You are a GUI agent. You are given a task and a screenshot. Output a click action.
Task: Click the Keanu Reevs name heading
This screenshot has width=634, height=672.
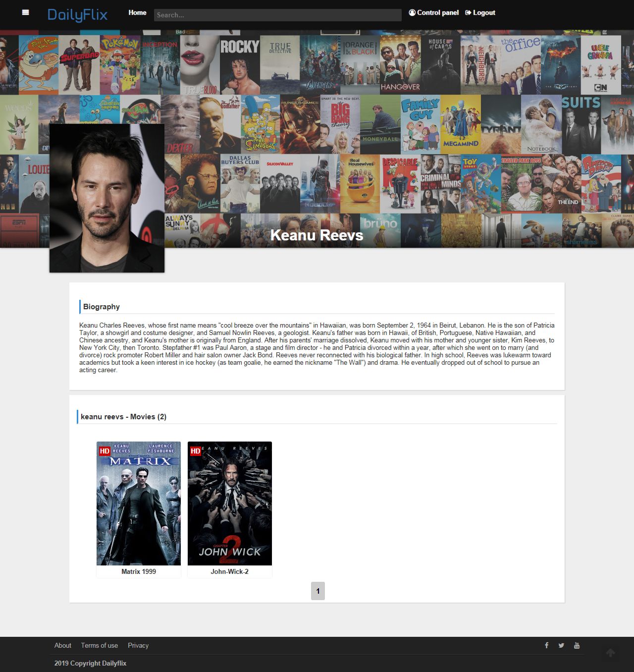317,235
